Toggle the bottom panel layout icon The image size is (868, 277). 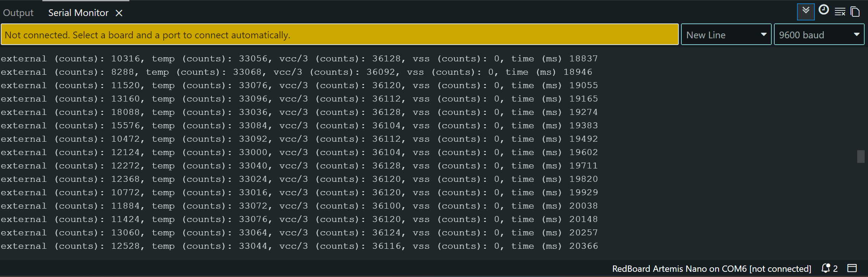852,268
